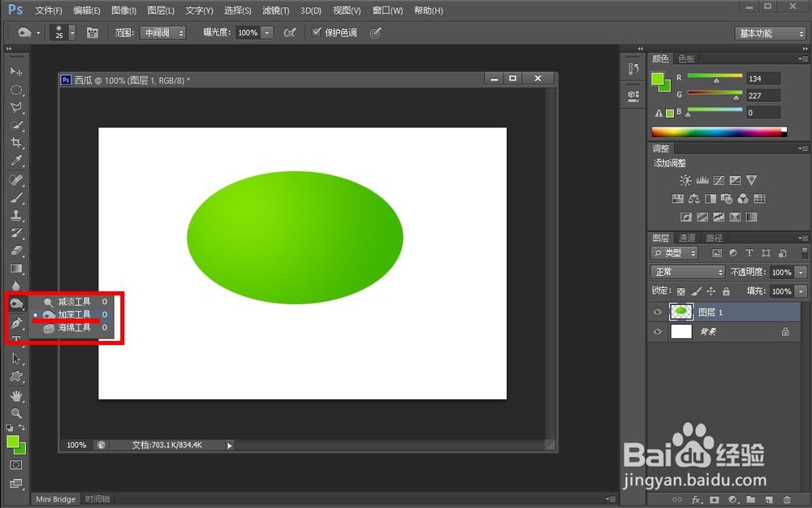Add layer mask button
Viewport: 812px width, 508px height.
pyautogui.click(x=715, y=500)
